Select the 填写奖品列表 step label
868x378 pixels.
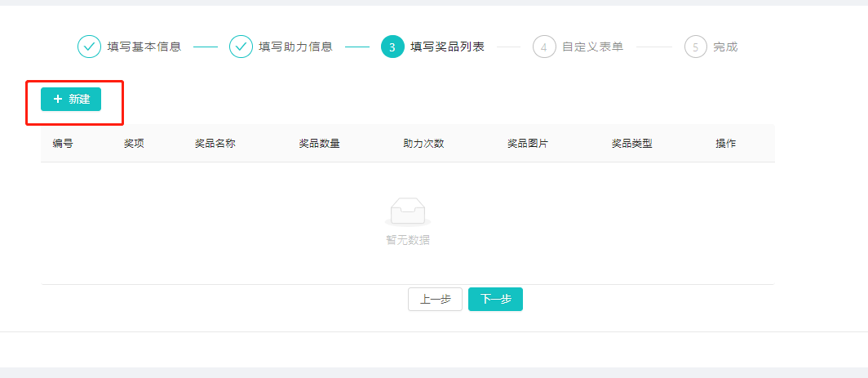coord(447,47)
